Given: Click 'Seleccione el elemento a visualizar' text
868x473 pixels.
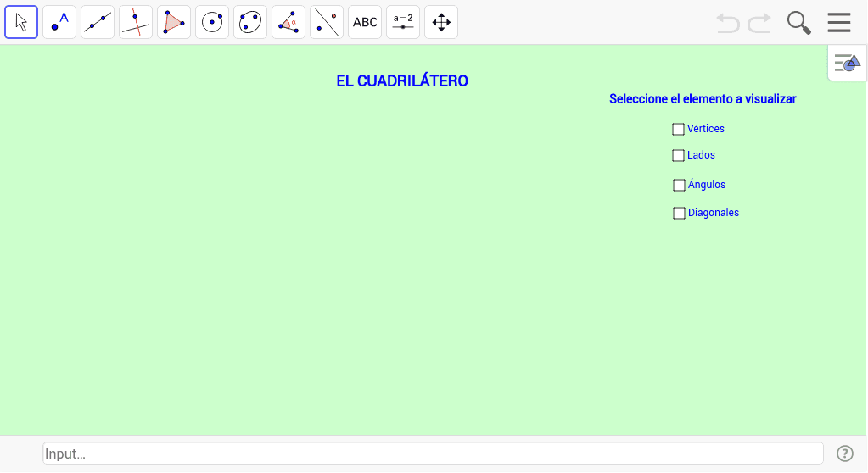Looking at the screenshot, I should (703, 99).
